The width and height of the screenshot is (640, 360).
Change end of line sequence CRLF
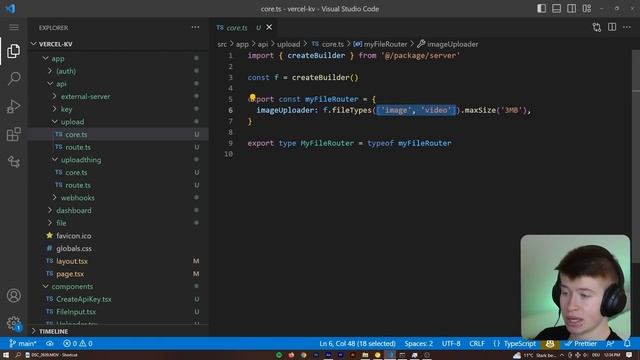[x=477, y=344]
